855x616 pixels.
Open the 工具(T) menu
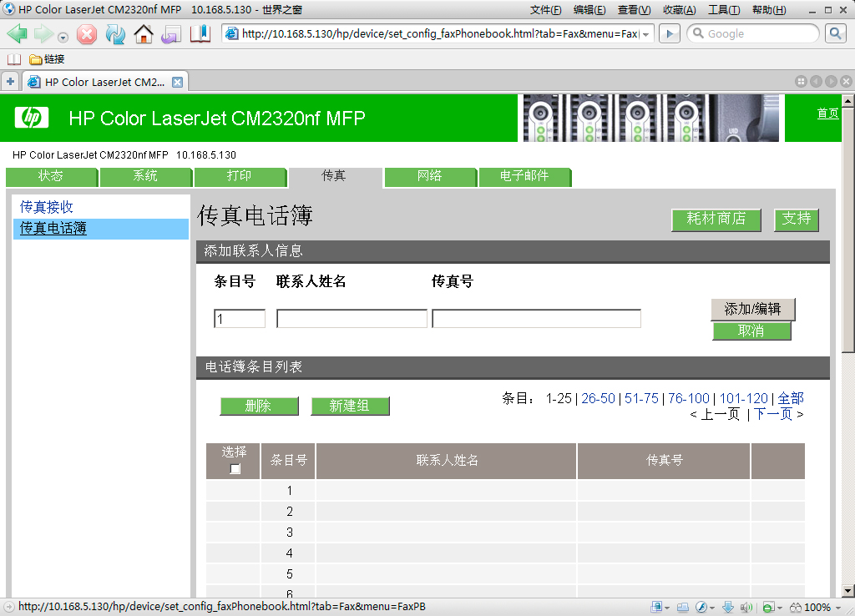pos(723,10)
